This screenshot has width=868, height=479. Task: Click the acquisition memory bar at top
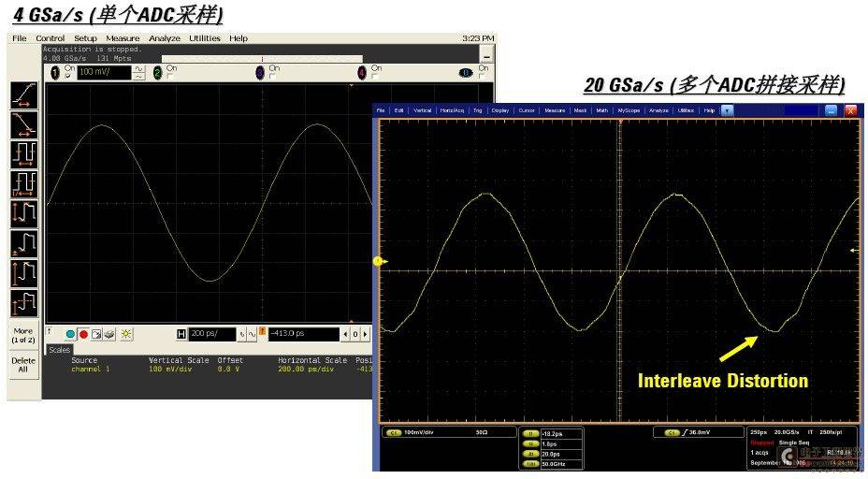click(x=262, y=59)
